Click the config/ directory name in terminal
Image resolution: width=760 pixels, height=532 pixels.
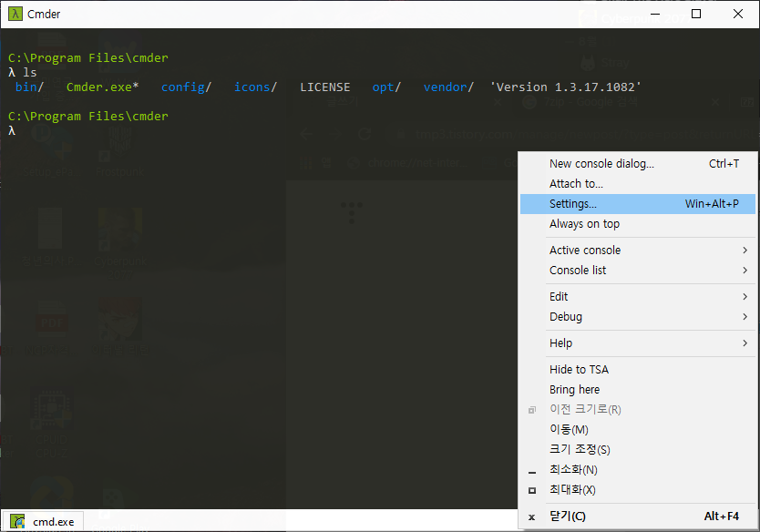(186, 87)
